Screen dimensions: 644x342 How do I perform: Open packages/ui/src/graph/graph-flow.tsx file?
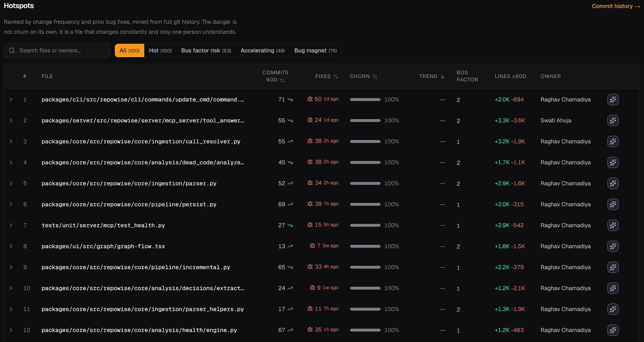(103, 246)
